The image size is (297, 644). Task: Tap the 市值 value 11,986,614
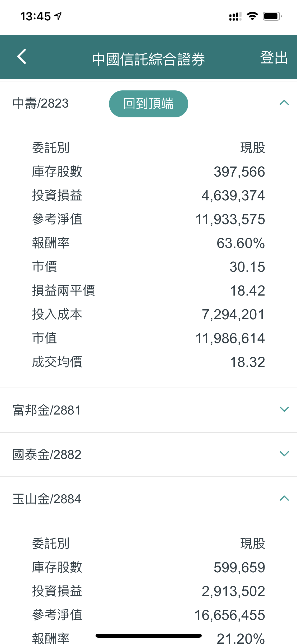[230, 338]
